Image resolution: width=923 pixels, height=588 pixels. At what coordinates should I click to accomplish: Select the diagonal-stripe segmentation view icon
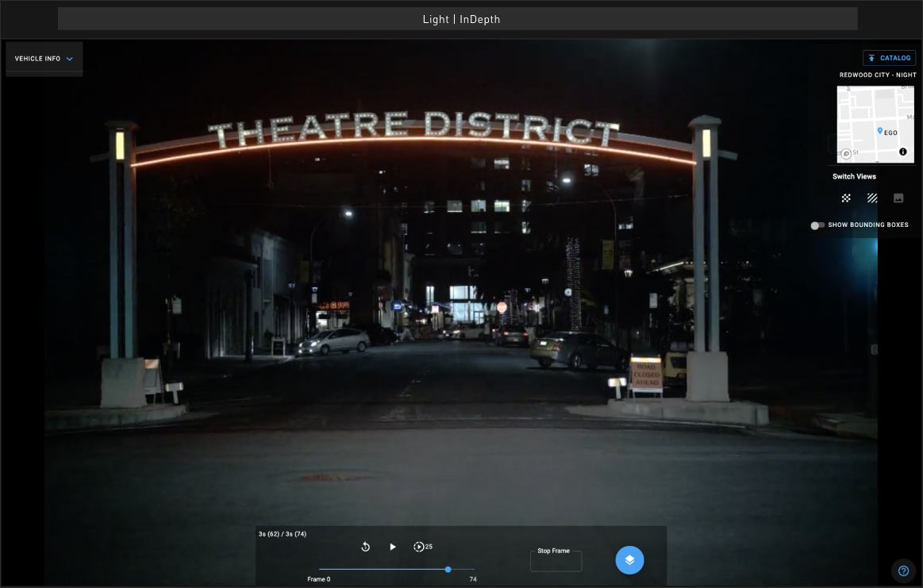point(872,198)
